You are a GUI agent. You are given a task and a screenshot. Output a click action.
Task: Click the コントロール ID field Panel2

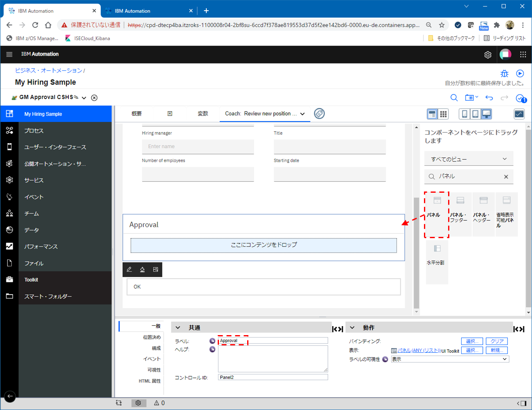click(273, 377)
